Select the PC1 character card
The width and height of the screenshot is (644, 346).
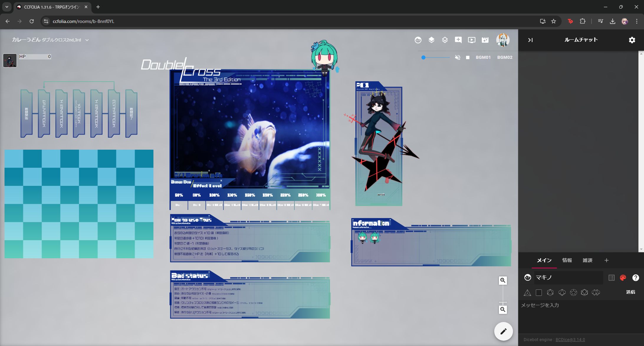[x=379, y=144]
